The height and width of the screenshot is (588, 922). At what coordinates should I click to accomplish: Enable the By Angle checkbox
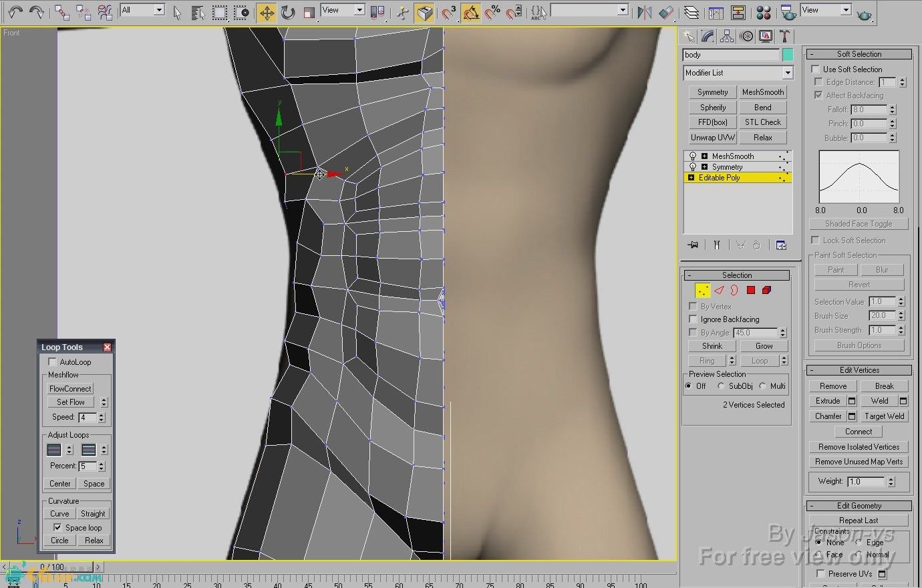693,332
